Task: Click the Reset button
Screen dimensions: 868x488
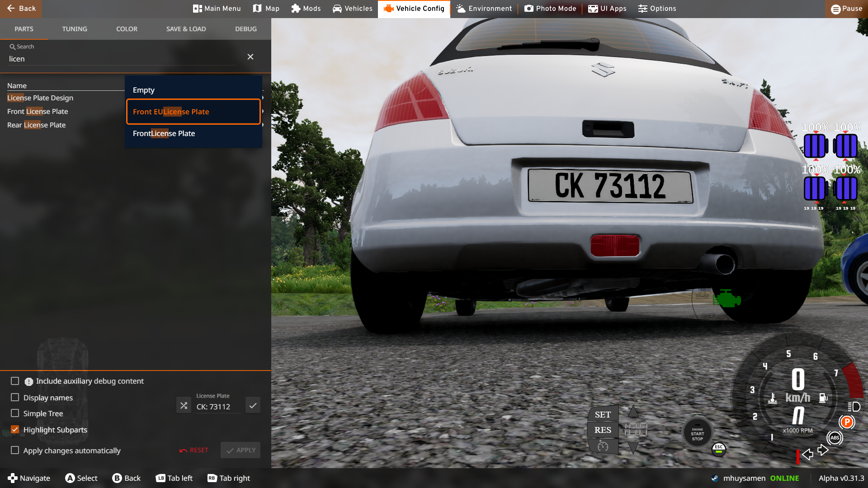Action: [194, 450]
